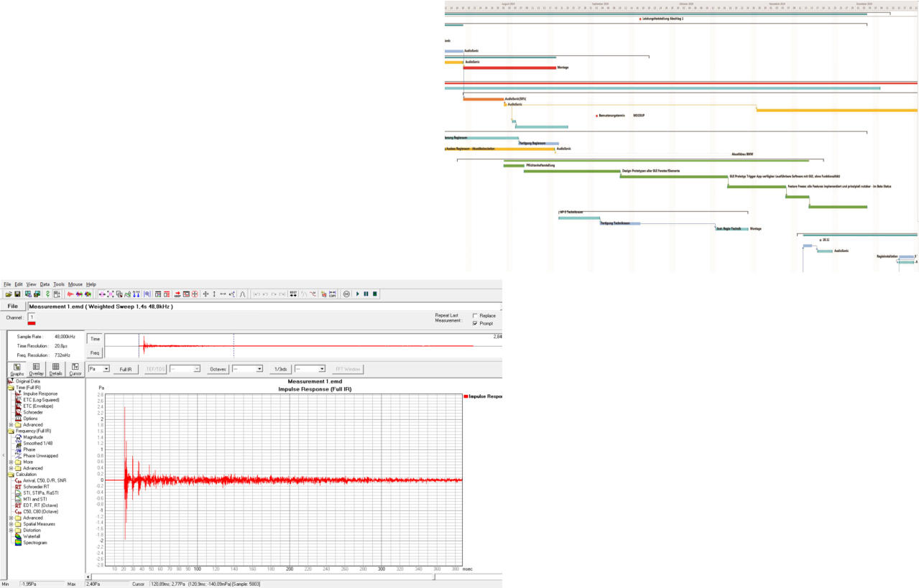This screenshot has height=588, width=919.
Task: Expand Distortion folder
Action: pyautogui.click(x=11, y=530)
